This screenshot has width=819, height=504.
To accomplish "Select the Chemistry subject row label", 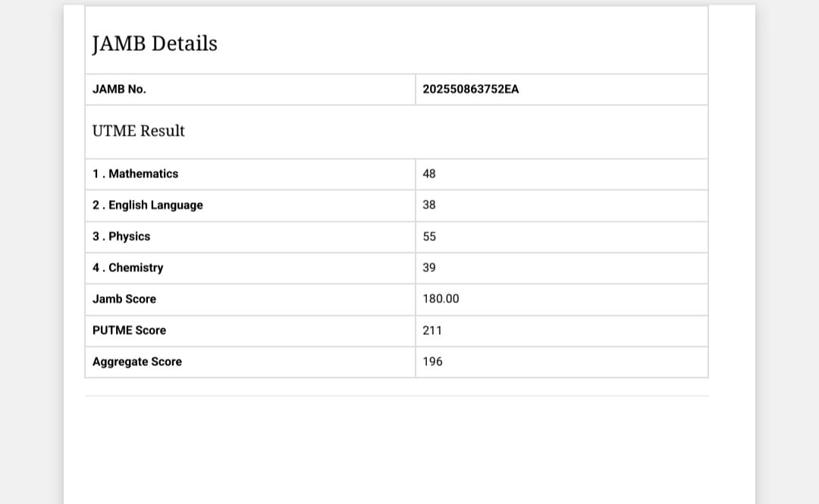I will (x=128, y=268).
